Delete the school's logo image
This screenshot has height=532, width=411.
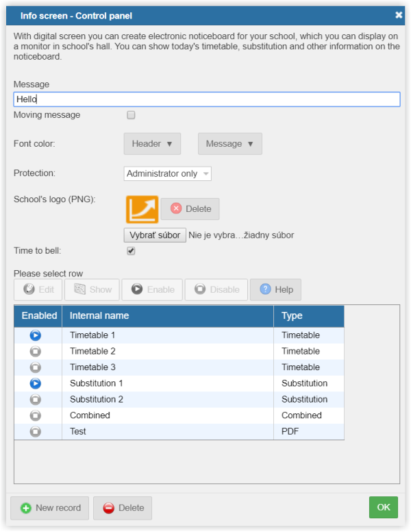[190, 209]
